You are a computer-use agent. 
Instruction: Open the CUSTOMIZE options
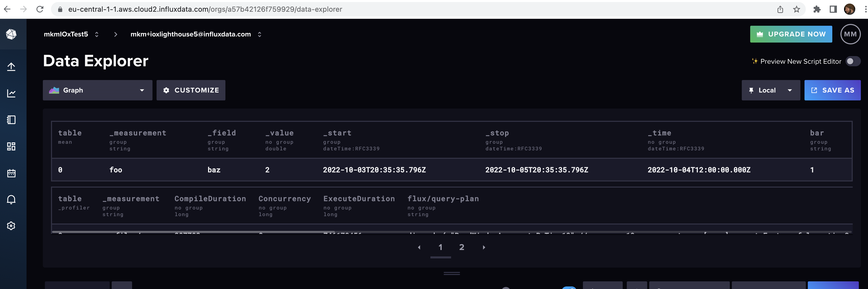pos(191,90)
